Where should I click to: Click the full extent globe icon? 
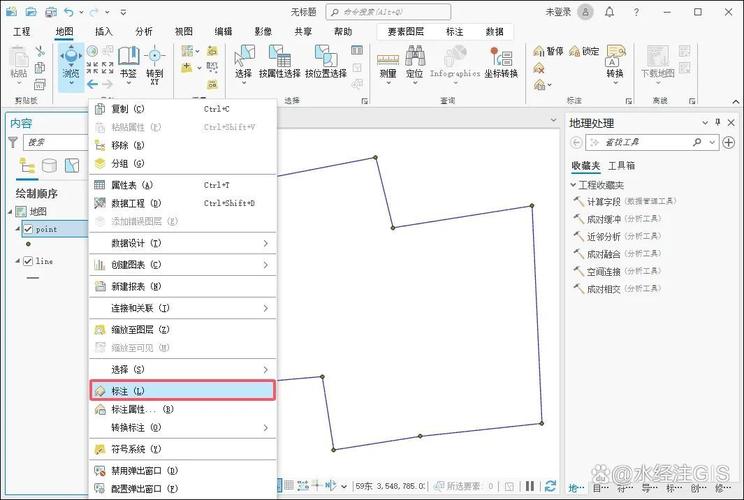(93, 51)
